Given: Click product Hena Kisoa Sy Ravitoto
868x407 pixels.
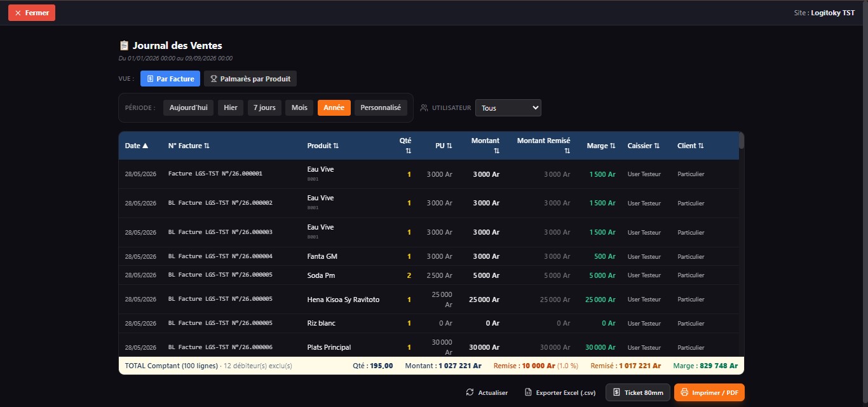Looking at the screenshot, I should pos(343,300).
